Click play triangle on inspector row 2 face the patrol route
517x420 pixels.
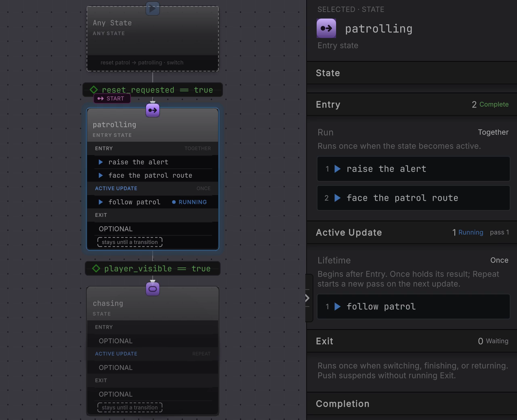338,198
